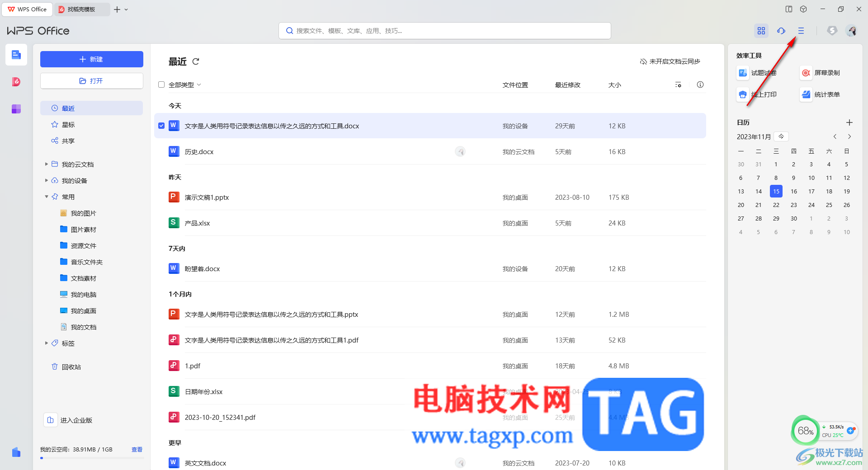The height and width of the screenshot is (470, 868).
Task: Switch to the 找稻壳模板 tab
Action: 82,9
